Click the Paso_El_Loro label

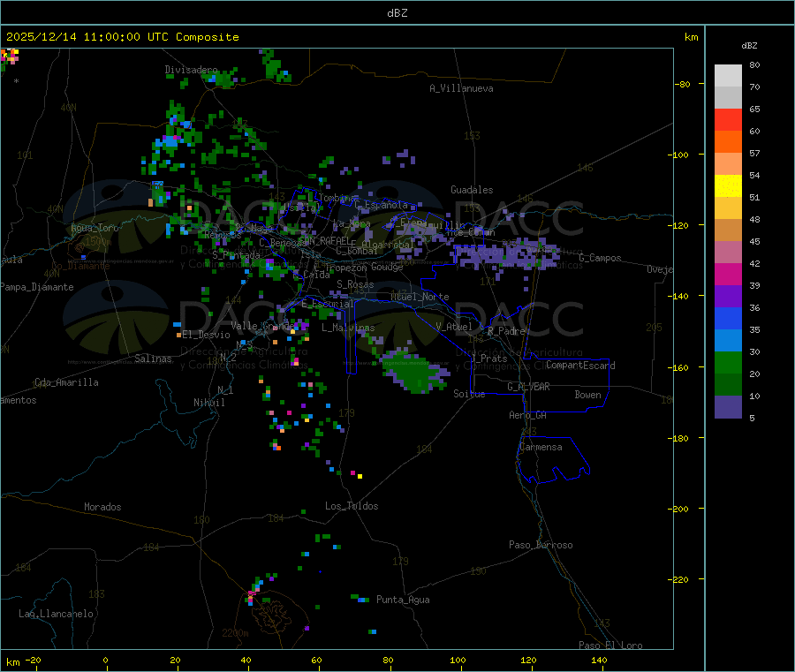click(x=610, y=646)
